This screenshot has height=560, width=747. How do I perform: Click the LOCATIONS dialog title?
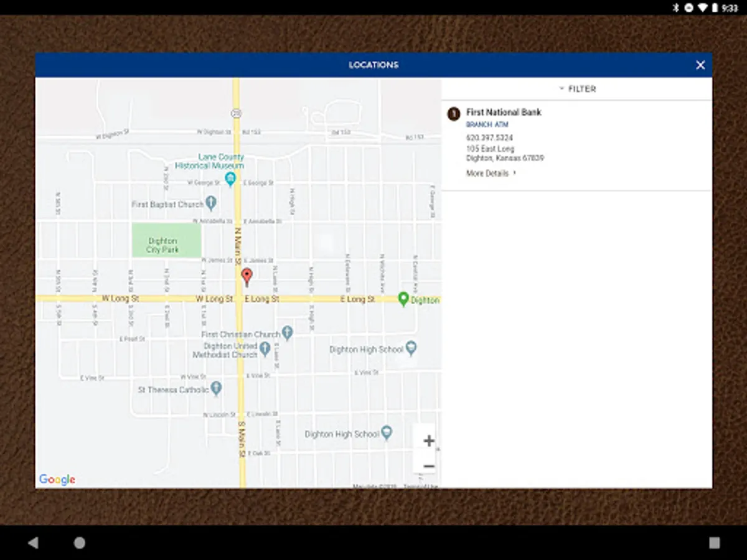click(374, 65)
